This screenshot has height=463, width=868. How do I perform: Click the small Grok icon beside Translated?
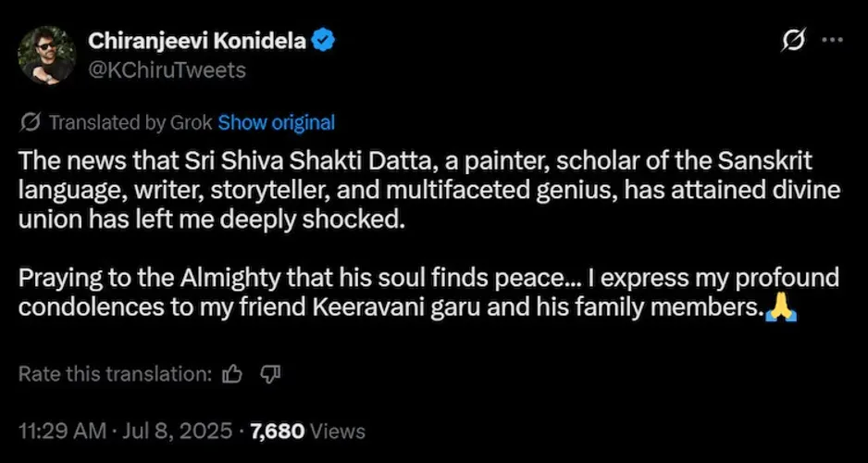(30, 122)
